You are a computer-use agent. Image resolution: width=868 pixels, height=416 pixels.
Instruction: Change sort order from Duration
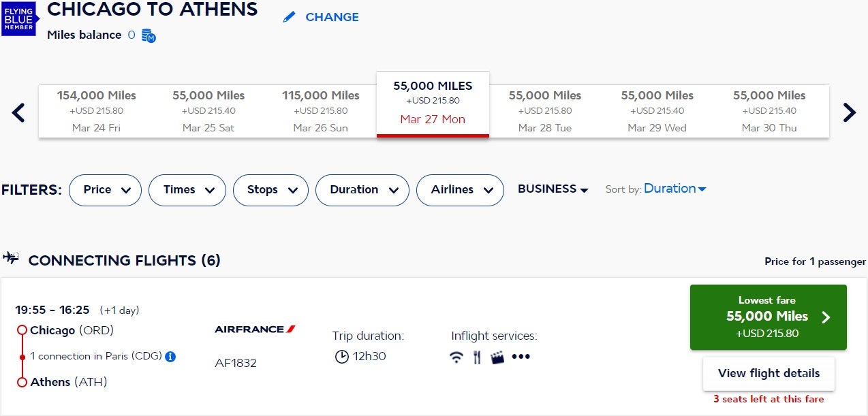pyautogui.click(x=675, y=189)
